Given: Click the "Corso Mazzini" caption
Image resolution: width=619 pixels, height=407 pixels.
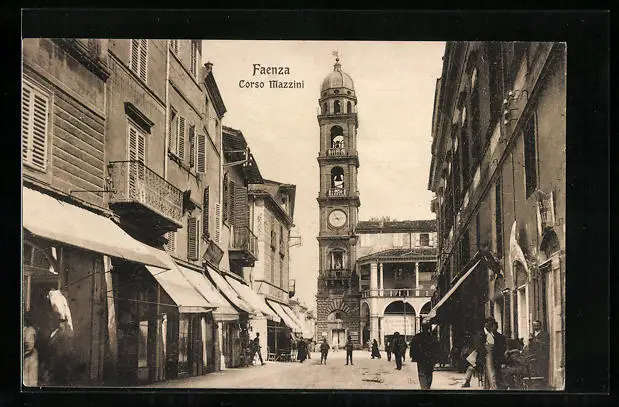Looking at the screenshot, I should point(271,84).
